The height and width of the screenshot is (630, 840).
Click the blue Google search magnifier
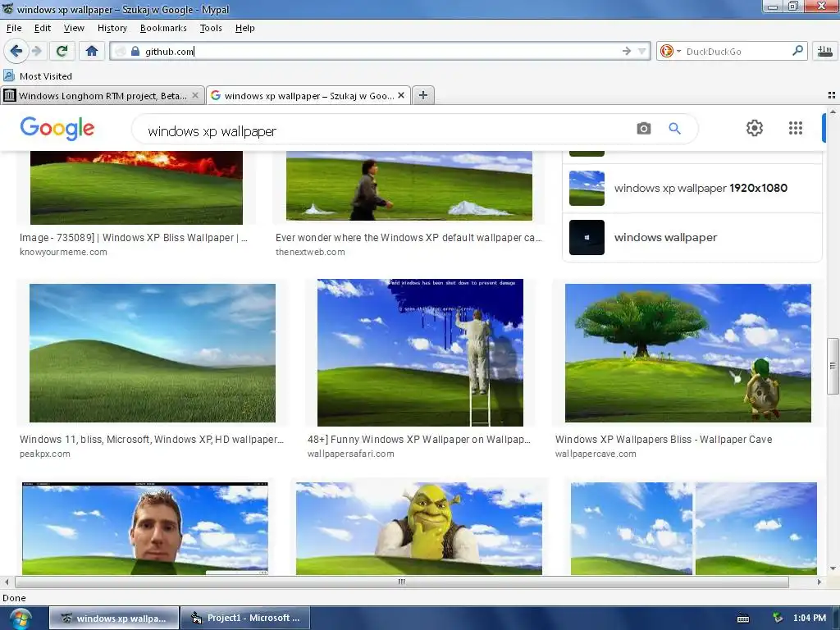click(674, 129)
